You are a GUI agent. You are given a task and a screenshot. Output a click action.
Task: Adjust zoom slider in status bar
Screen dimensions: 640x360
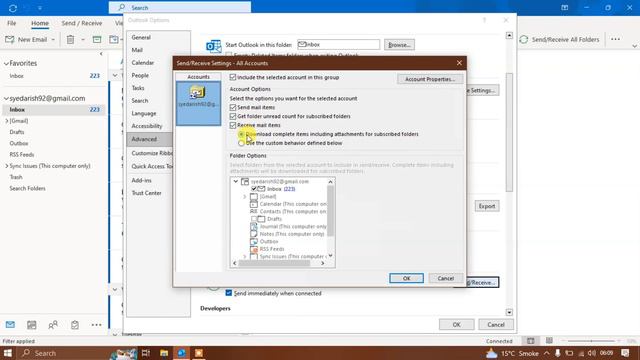pyautogui.click(x=591, y=341)
